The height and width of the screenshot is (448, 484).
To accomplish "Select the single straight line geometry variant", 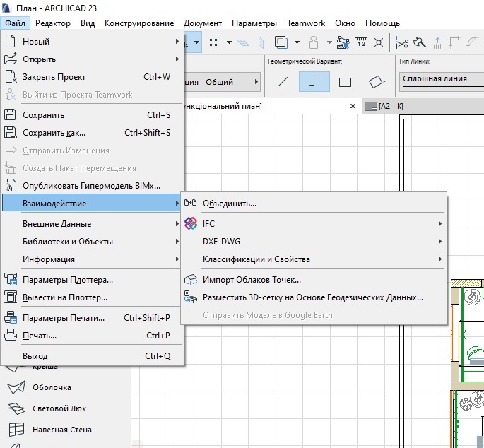I will 283,82.
